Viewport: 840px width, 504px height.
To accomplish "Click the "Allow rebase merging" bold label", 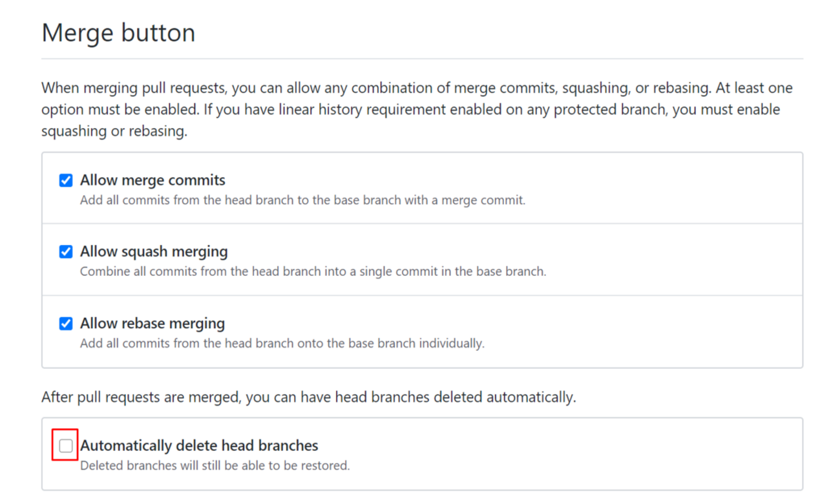I will 152,323.
